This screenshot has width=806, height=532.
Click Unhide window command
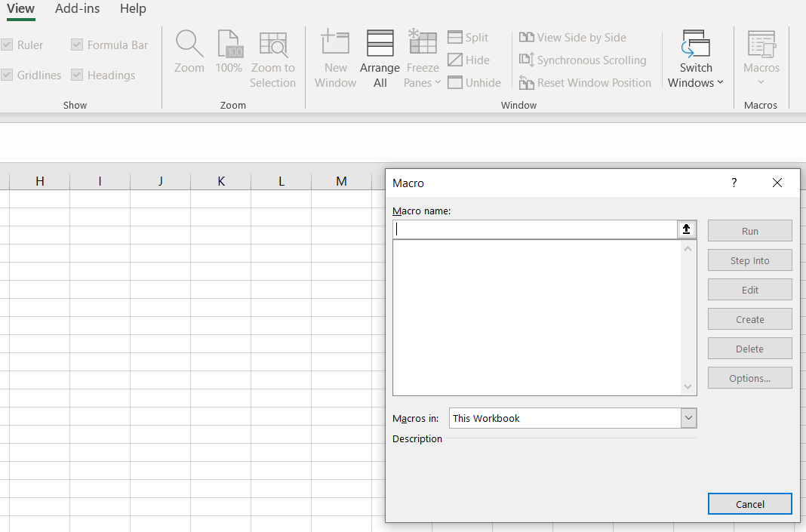coord(474,83)
